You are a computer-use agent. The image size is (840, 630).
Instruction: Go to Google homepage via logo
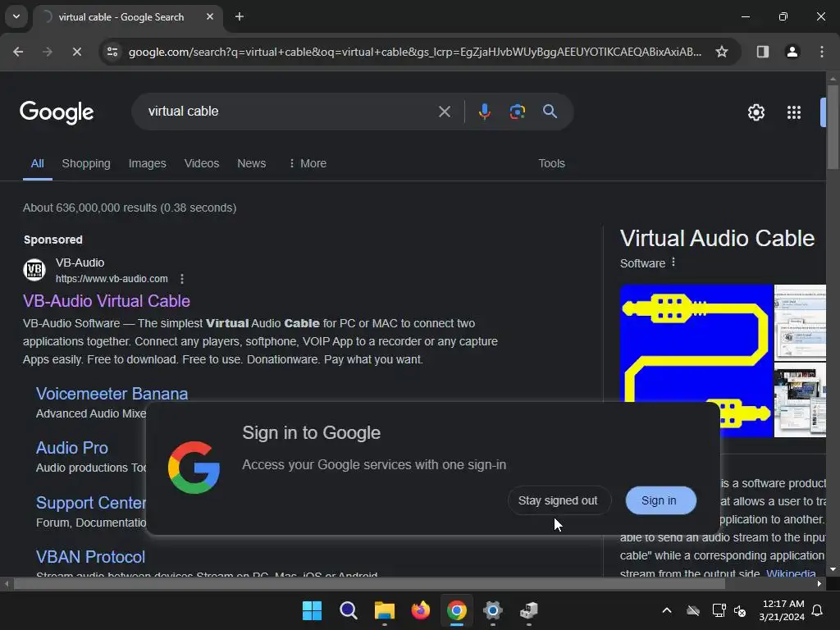pos(57,112)
